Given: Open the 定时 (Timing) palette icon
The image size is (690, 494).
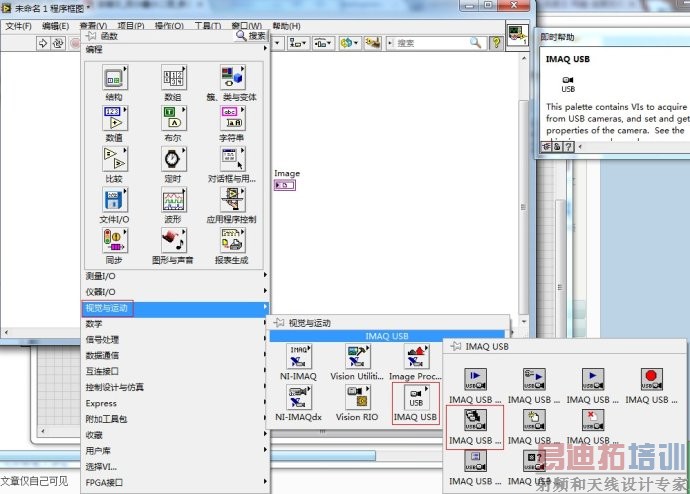Looking at the screenshot, I should point(173,159).
